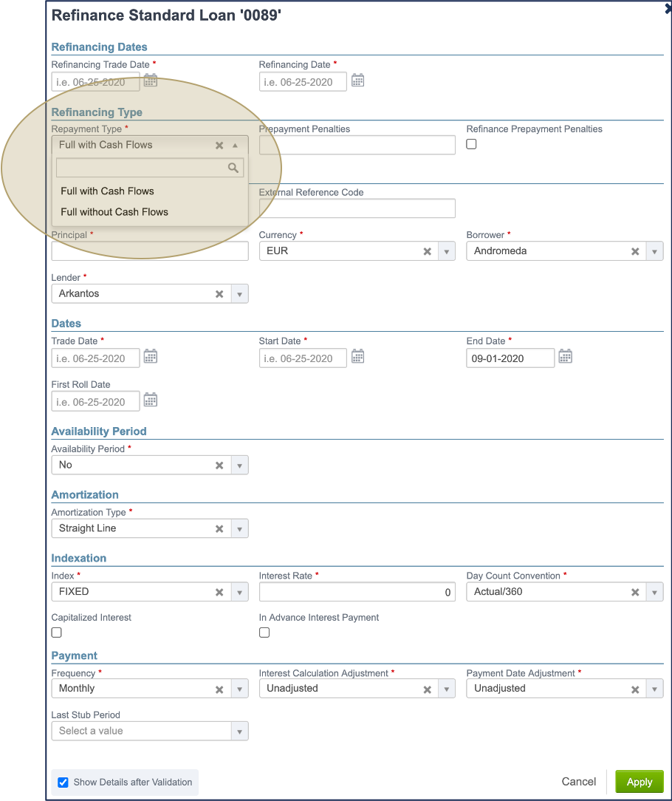Image resolution: width=672 pixels, height=801 pixels.
Task: Click search icon in Repayment Type dropdown
Action: (233, 168)
